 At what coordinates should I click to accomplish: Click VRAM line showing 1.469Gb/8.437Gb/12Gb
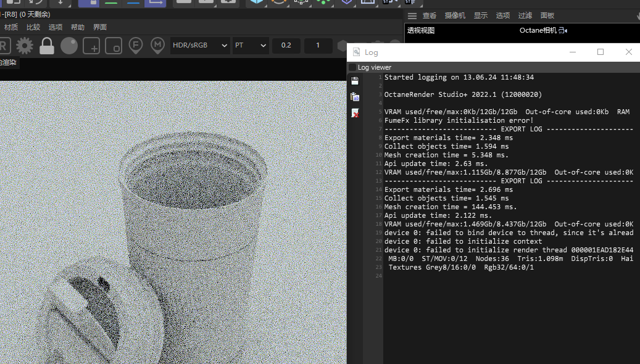click(x=509, y=224)
